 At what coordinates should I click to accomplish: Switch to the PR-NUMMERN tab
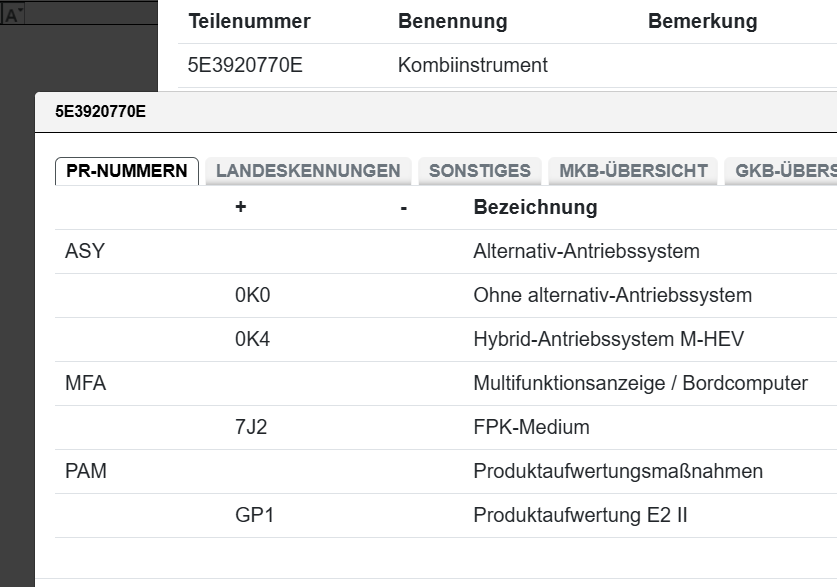(126, 171)
